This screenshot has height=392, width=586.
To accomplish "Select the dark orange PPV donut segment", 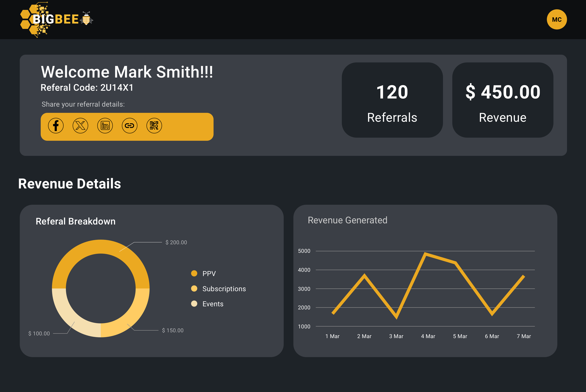I will (101, 246).
